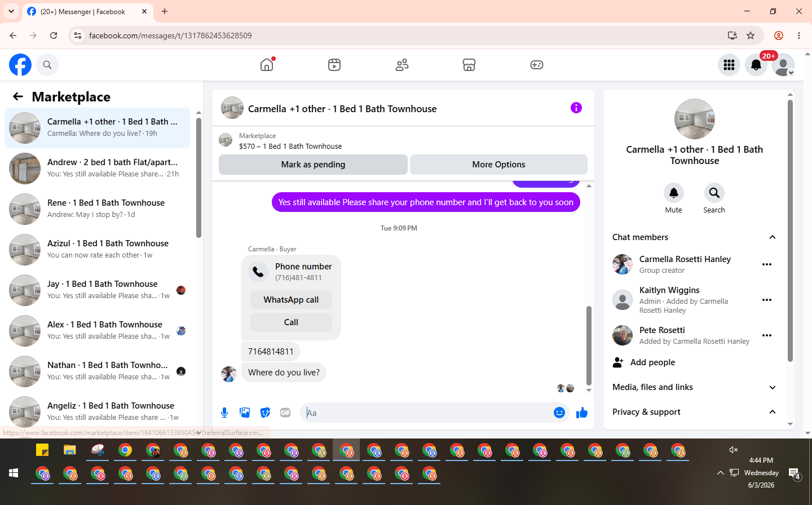Open the notifications bell with 20+ badge

tap(756, 65)
